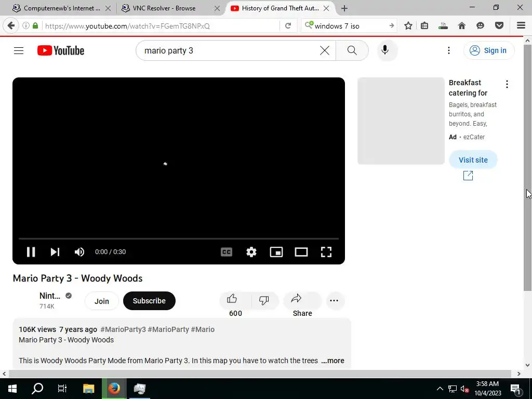The image size is (532, 399).
Task: Bookmark this page with star icon
Action: point(408,25)
